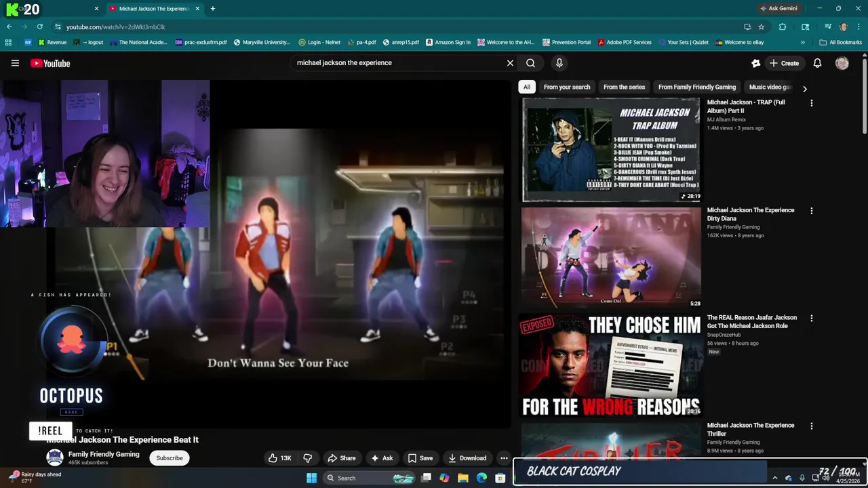Open the All Bookmarks folder
This screenshot has height=488, width=868.
pos(841,42)
